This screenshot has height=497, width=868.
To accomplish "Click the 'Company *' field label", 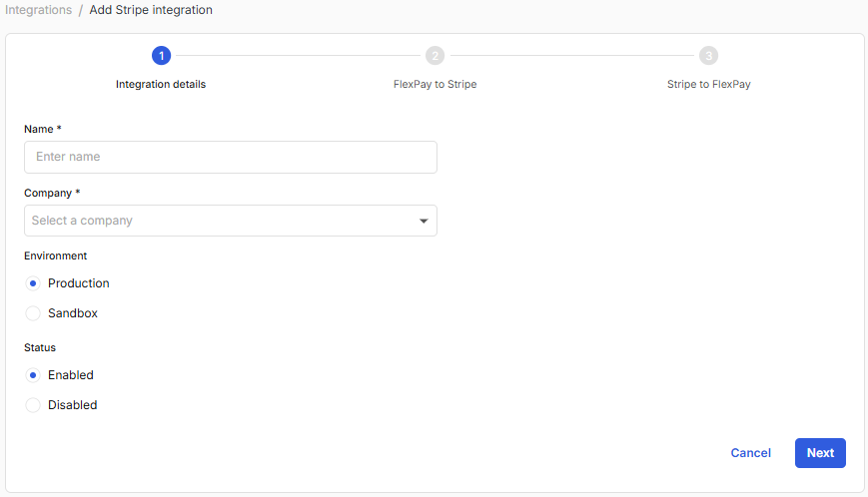I will [x=52, y=193].
